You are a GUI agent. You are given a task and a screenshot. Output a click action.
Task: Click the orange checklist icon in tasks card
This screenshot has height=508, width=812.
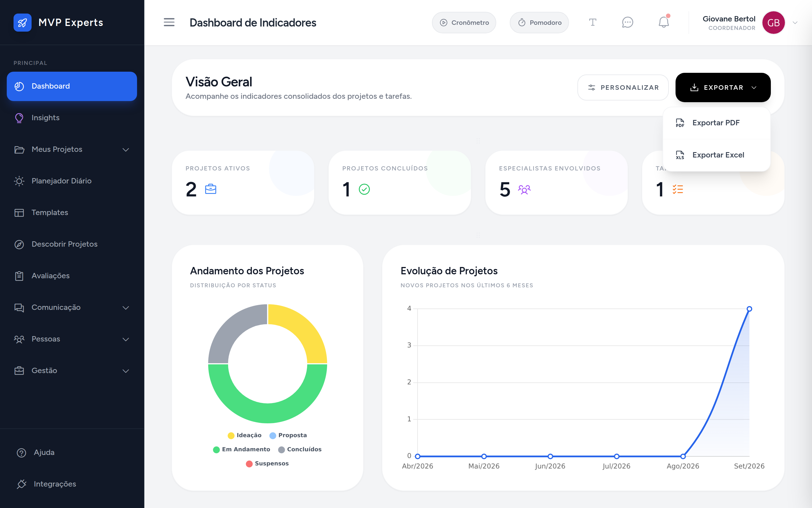point(678,189)
